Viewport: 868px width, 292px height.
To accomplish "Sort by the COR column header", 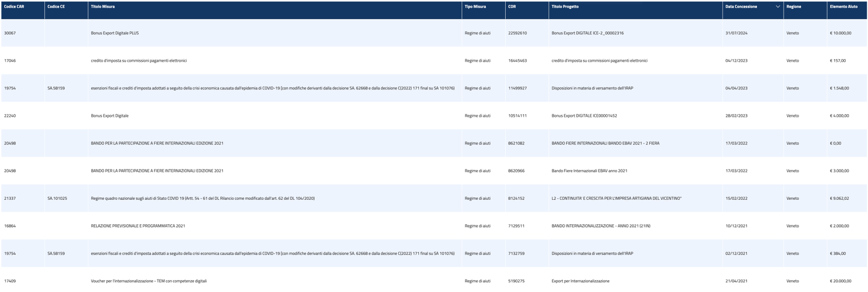I will [512, 7].
